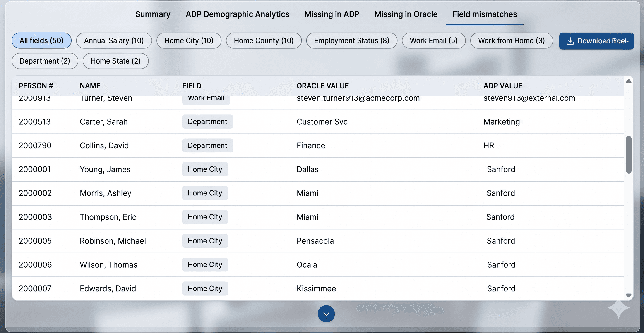644x333 pixels.
Task: Click person number 2000003
Action: 35,217
